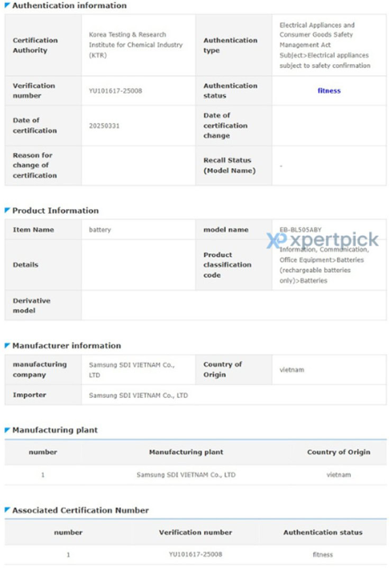The height and width of the screenshot is (572, 392).
Task: Click the Xpertpick watermark logo
Action: coord(323,240)
